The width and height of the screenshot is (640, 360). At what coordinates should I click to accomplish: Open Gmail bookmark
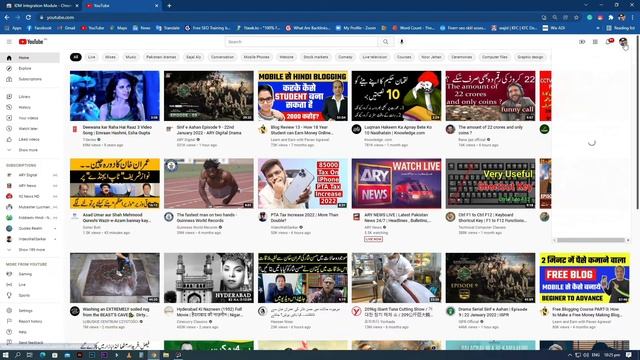coord(67,28)
